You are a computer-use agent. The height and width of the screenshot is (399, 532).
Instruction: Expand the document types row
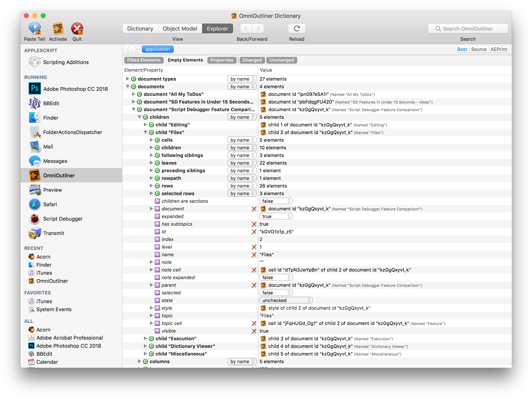pyautogui.click(x=127, y=79)
